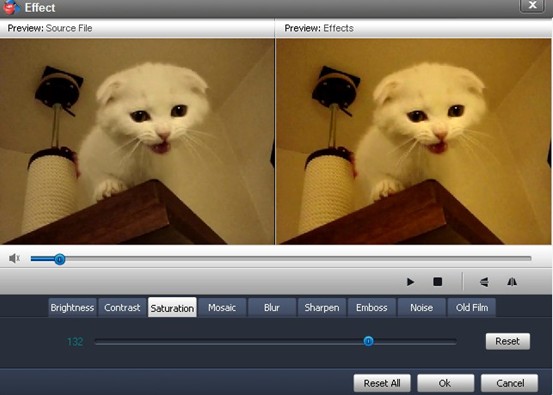Click the Source File preview image

(137, 141)
